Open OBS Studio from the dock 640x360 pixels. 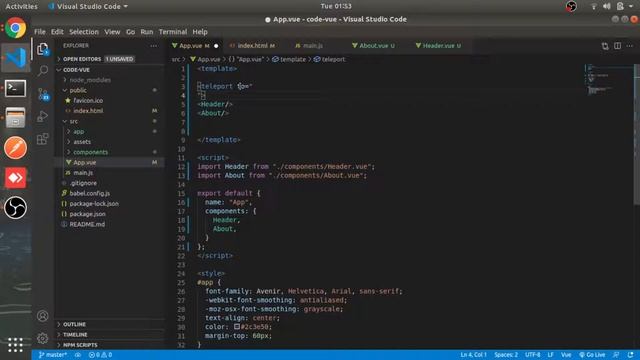(x=16, y=207)
